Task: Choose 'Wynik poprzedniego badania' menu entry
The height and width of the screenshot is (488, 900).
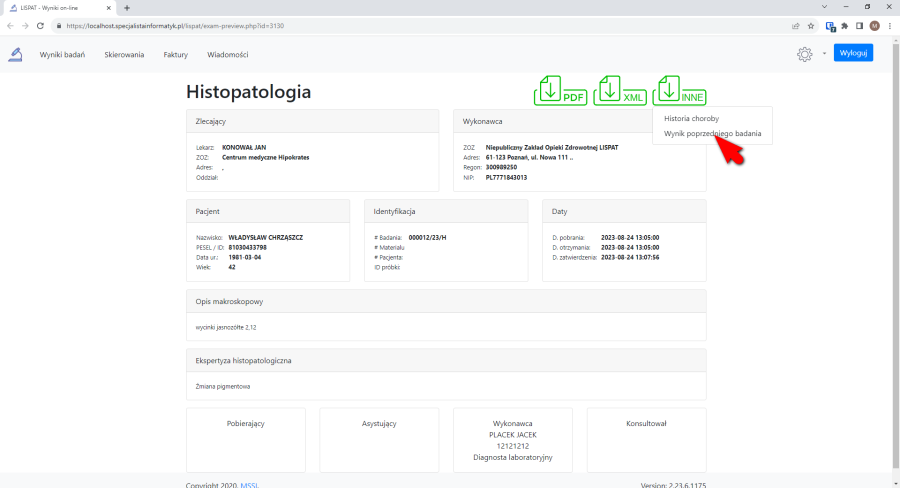Action: click(711, 133)
